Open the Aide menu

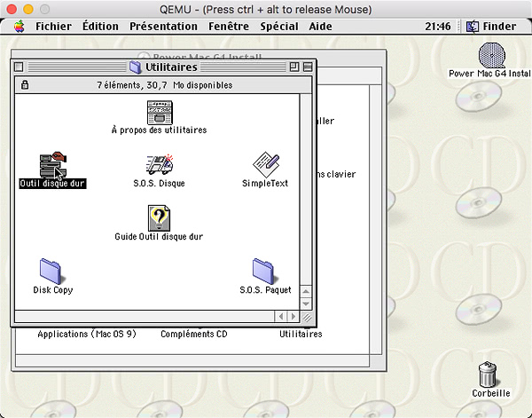click(x=320, y=27)
